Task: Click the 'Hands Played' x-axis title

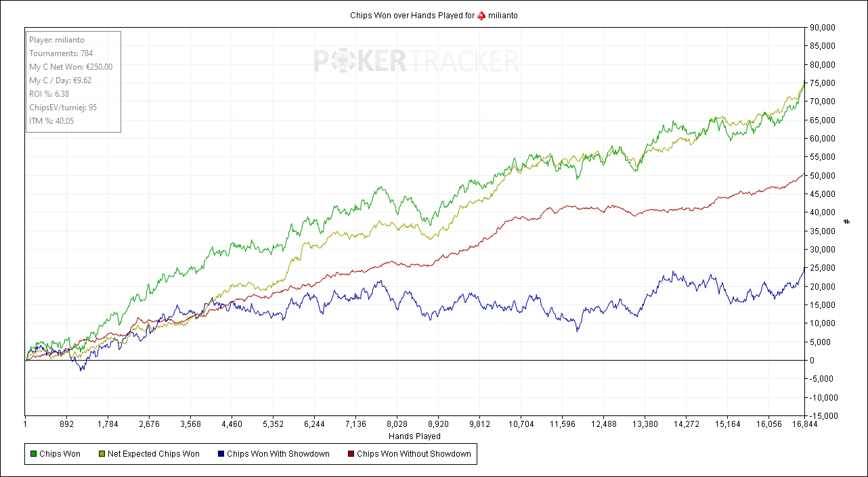Action: [x=414, y=436]
